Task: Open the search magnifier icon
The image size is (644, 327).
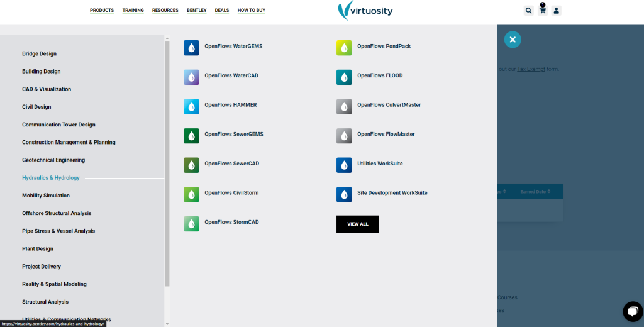Action: (x=528, y=11)
